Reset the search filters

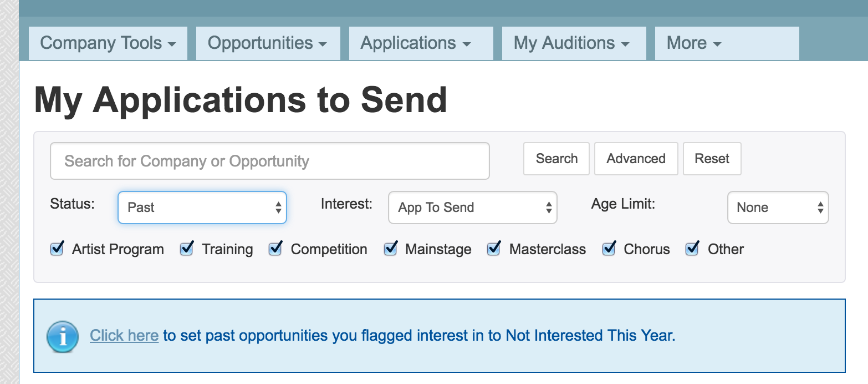[712, 159]
